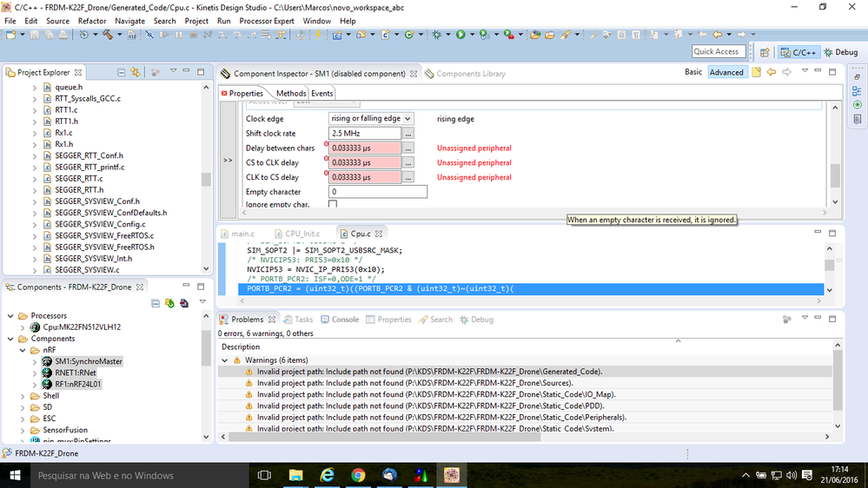The height and width of the screenshot is (488, 868).
Task: Select the RF1:nRF24L01 component
Action: coord(71,385)
